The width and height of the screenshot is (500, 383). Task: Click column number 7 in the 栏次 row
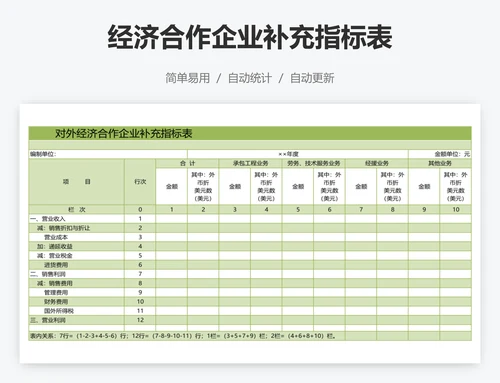[361, 209]
